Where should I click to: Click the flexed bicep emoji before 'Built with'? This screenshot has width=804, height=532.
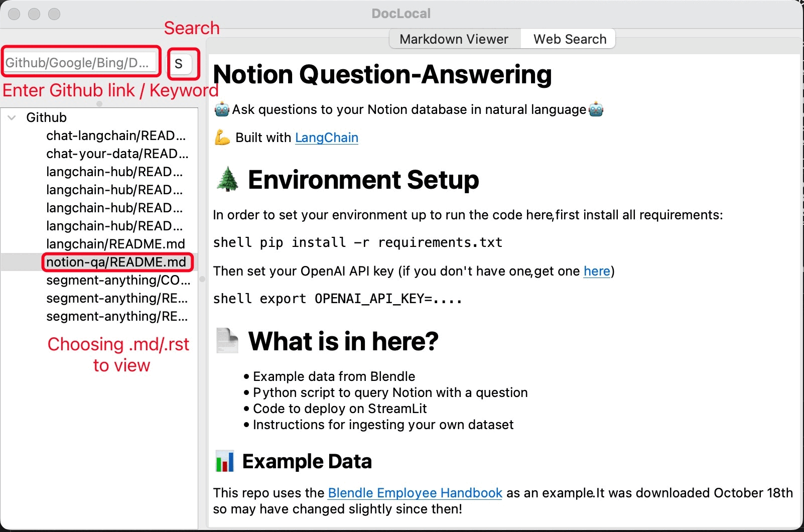coord(222,137)
